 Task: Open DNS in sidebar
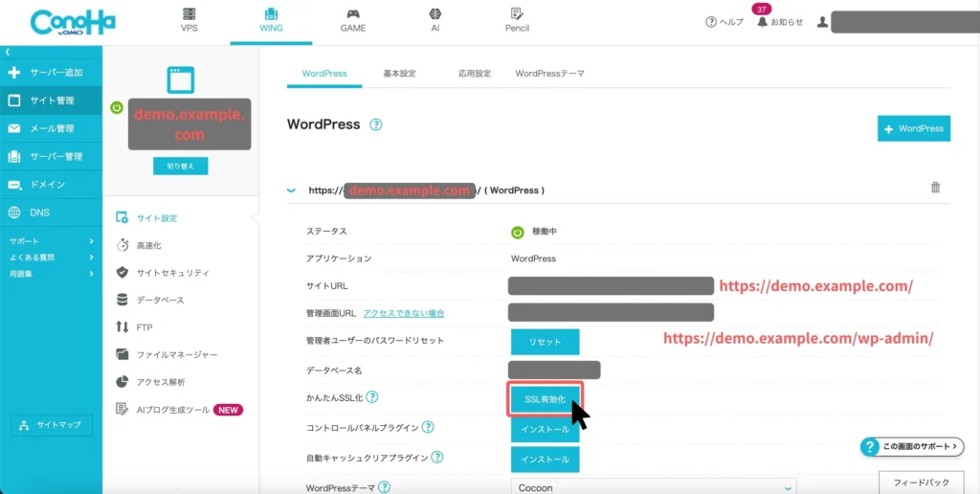(52, 213)
